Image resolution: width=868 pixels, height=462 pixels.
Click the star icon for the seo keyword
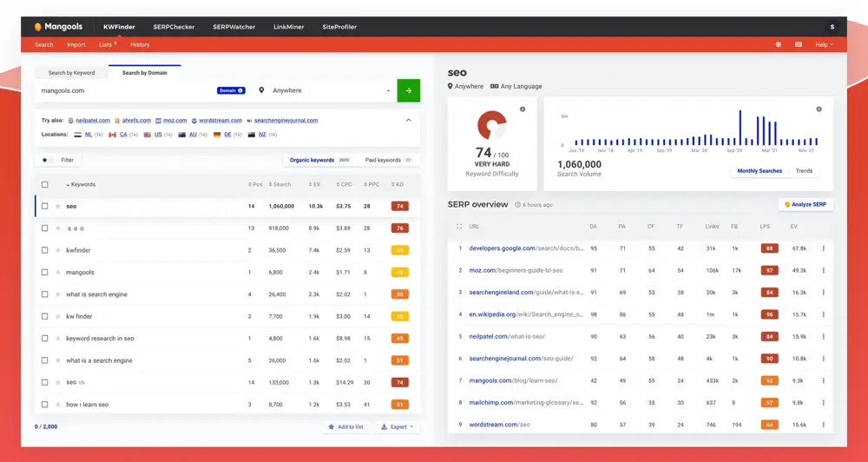pyautogui.click(x=57, y=206)
